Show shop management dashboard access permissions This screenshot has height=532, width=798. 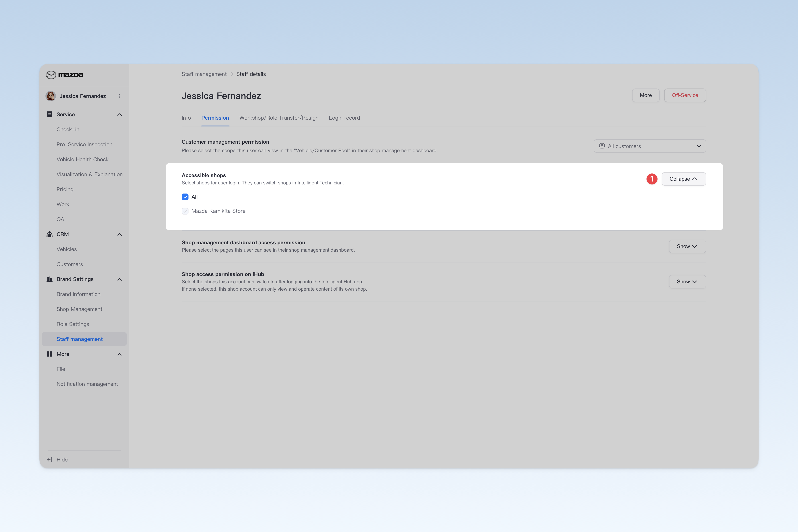(687, 246)
